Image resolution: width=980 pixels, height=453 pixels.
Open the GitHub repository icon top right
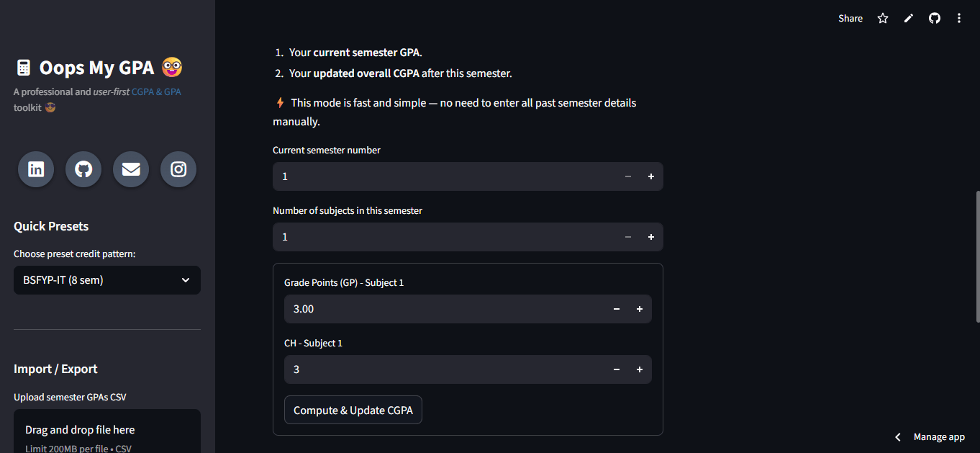point(934,18)
